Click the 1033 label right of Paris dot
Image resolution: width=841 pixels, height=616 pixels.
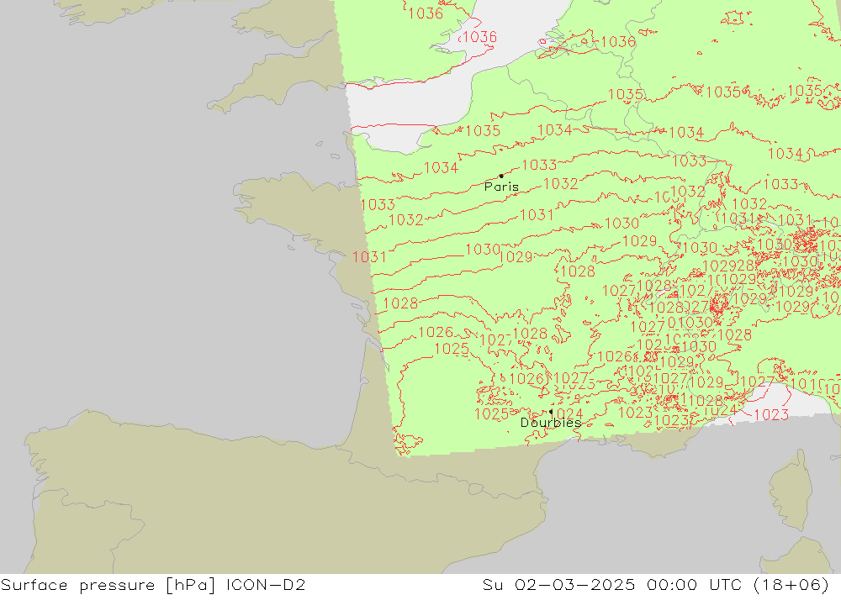[539, 165]
